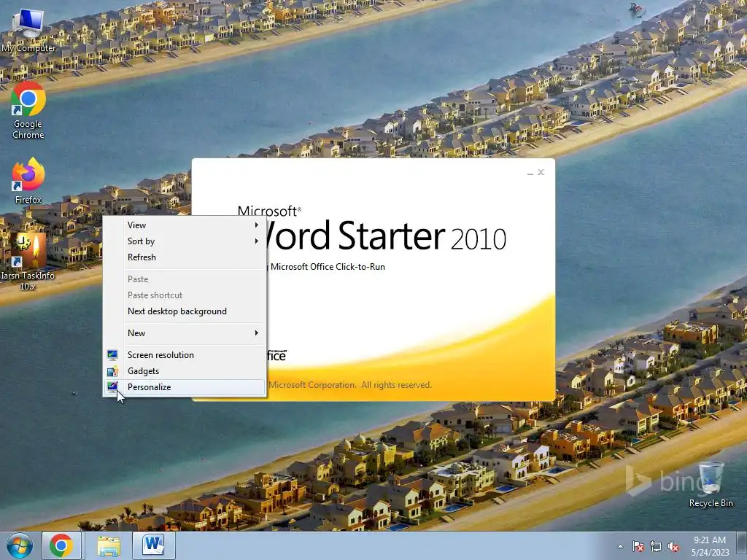Click the network tray icon

click(656, 546)
